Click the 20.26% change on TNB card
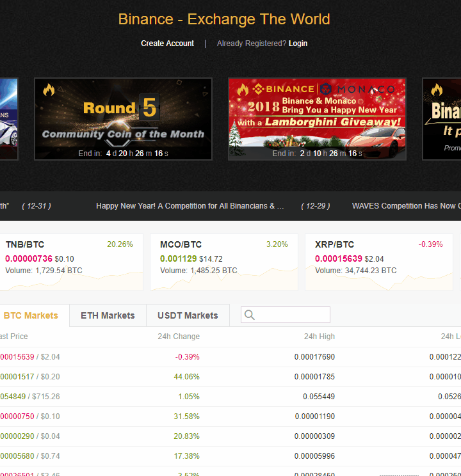This screenshot has width=461, height=476. click(120, 244)
